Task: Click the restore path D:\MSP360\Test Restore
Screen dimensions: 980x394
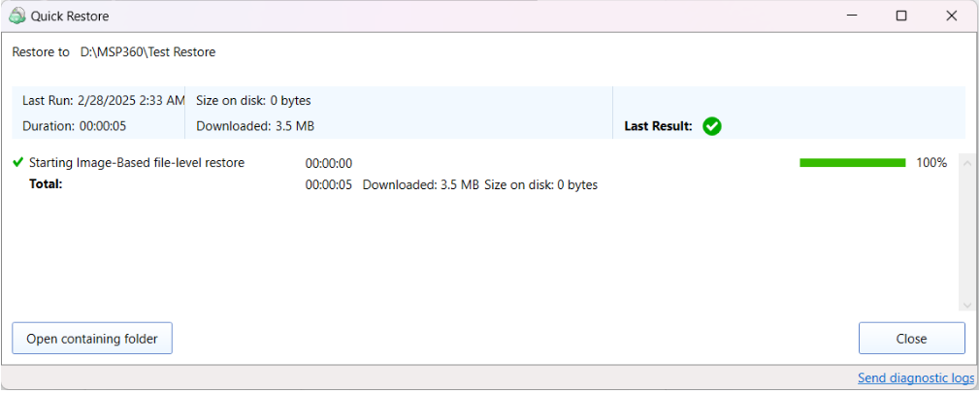Action: [x=147, y=52]
